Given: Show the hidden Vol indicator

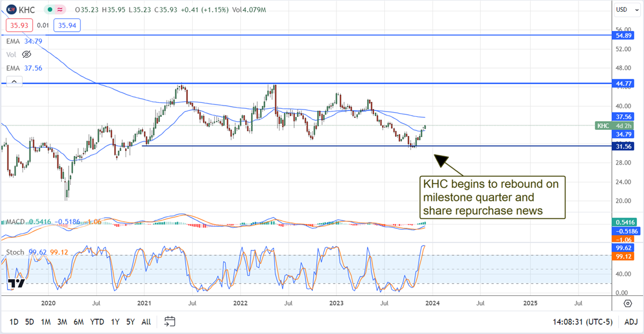Looking at the screenshot, I should click(x=26, y=54).
